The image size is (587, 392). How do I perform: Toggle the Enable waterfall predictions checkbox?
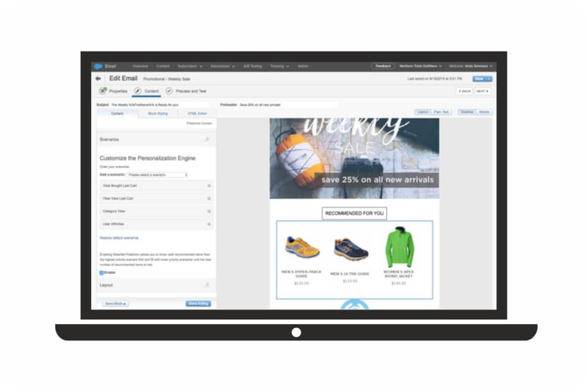tap(102, 273)
